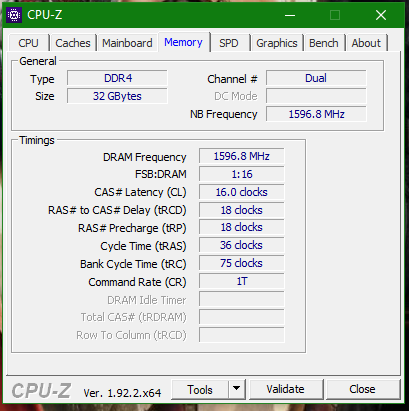Click the NB Frequency value 1596.8 MHz
Viewport: 409px width, 411px height.
(x=316, y=114)
